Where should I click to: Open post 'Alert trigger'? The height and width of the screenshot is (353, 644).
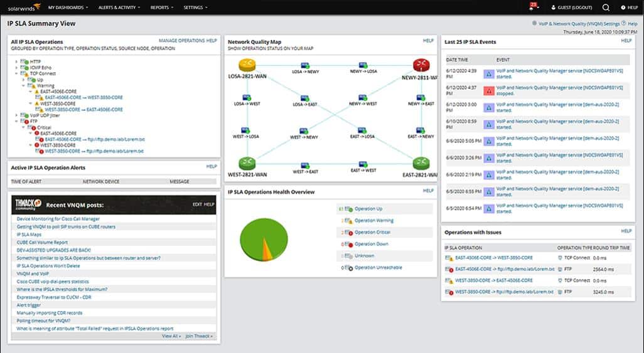29,305
